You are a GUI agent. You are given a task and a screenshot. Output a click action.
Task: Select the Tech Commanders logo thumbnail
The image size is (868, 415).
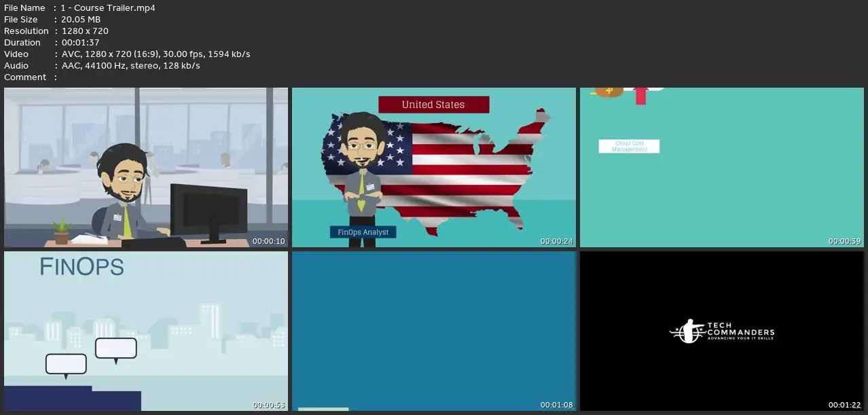pos(722,331)
